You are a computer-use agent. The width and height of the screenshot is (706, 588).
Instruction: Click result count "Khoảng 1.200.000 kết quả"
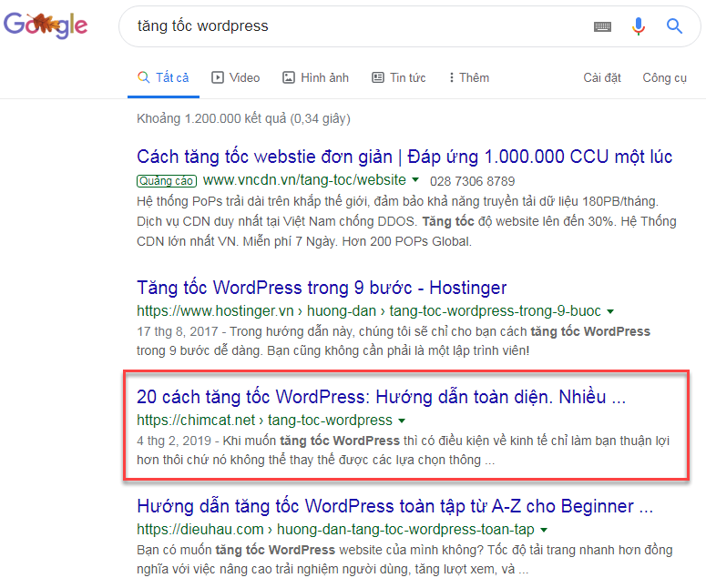pos(243,118)
